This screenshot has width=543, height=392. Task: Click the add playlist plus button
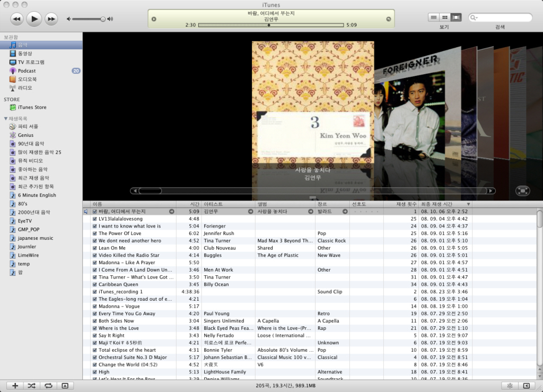click(15, 386)
